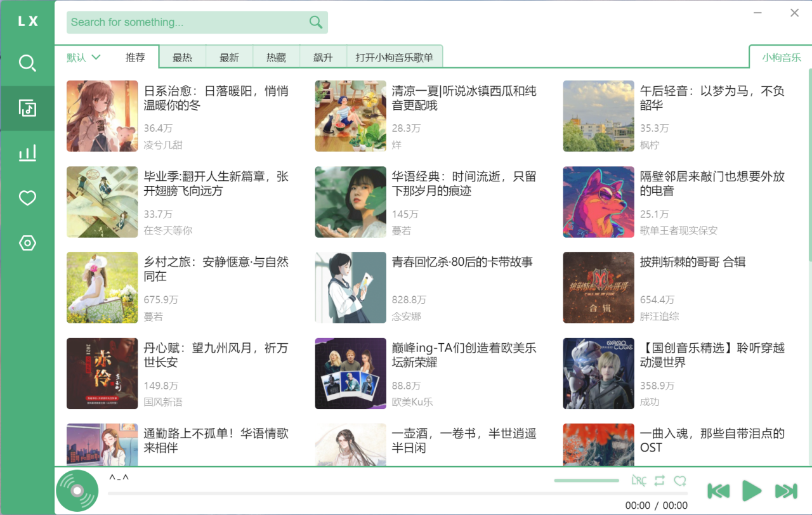This screenshot has height=515, width=812.
Task: Switch to the 最新 tab
Action: [x=229, y=56]
